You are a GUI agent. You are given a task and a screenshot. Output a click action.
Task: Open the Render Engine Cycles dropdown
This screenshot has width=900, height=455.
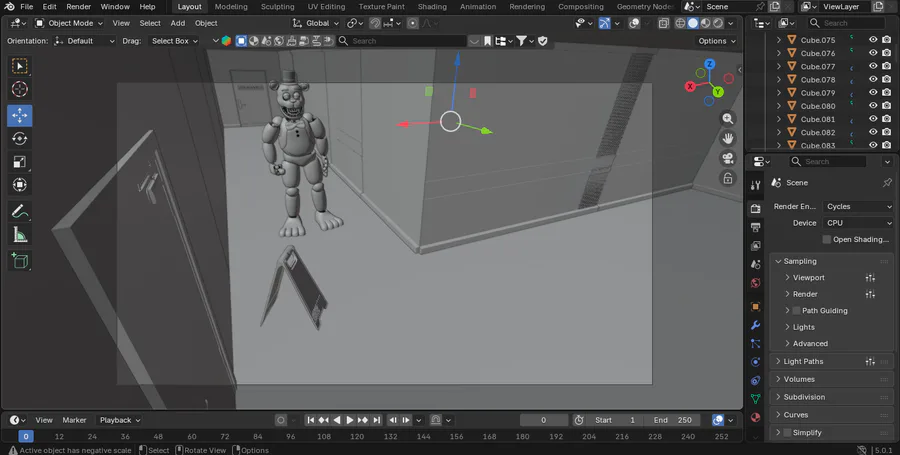(859, 207)
